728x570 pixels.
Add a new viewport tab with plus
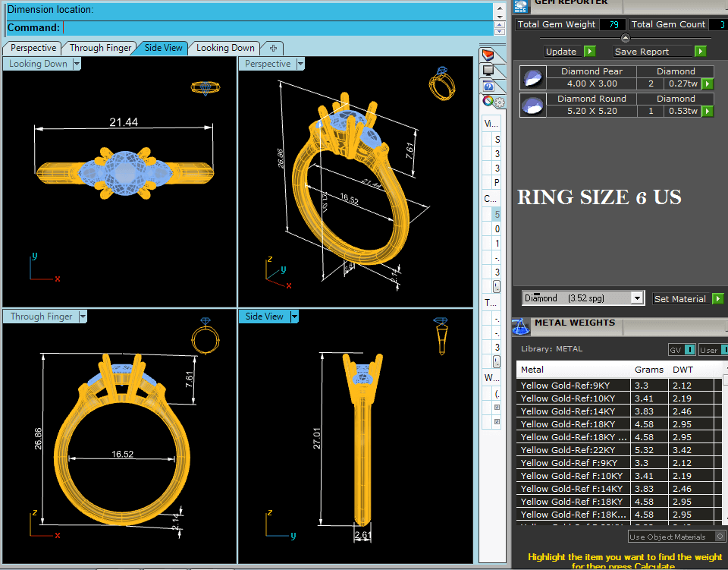point(273,48)
